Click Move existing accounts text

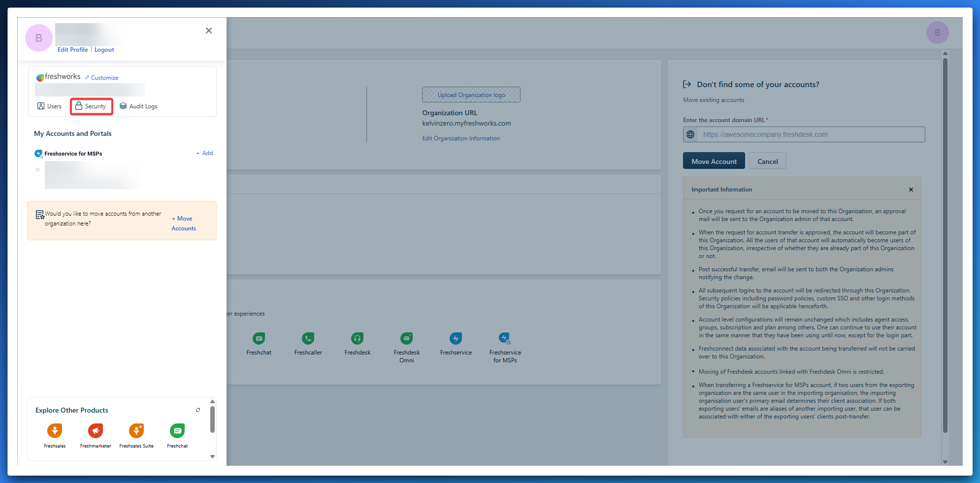coord(714,100)
